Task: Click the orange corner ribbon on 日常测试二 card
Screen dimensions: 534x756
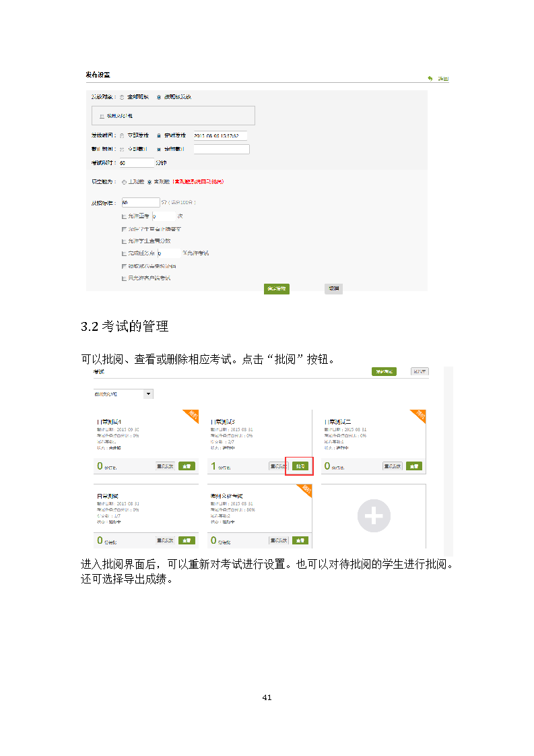Action: pos(420,415)
